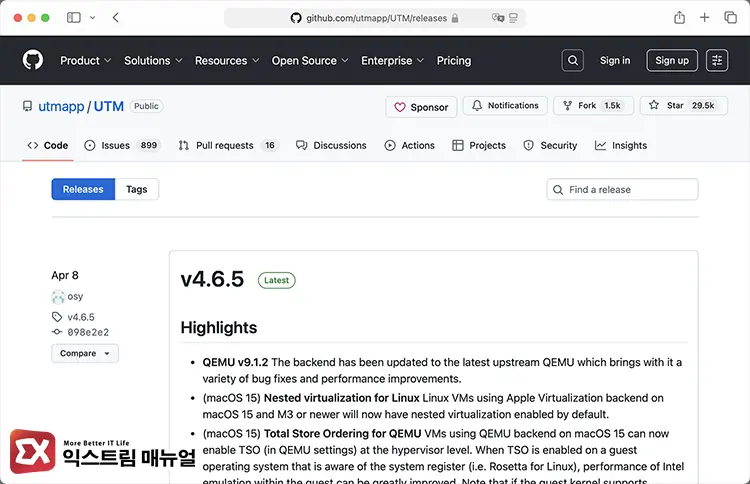Open commit 098e2e2
This screenshot has height=484, width=750.
pyautogui.click(x=88, y=332)
